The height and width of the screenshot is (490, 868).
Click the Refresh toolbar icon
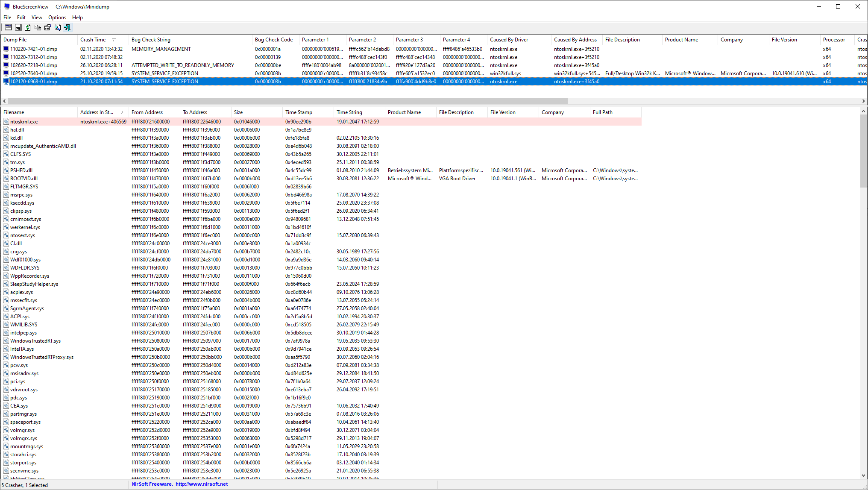28,27
